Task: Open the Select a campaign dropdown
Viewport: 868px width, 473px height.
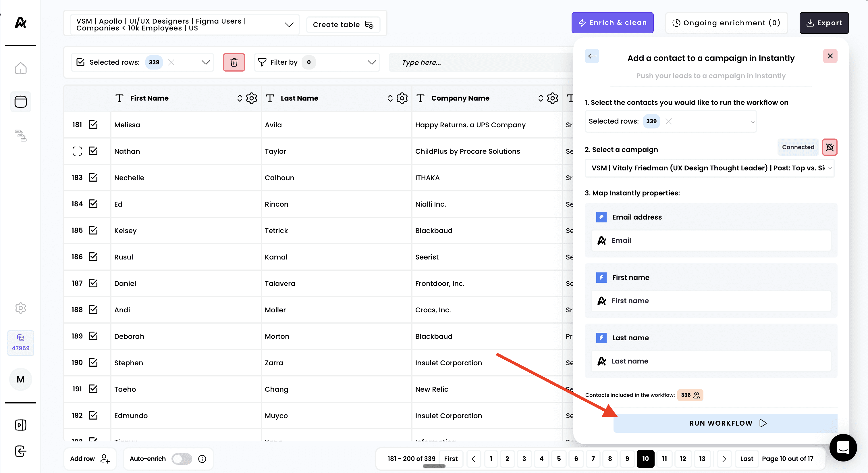Action: coord(709,168)
